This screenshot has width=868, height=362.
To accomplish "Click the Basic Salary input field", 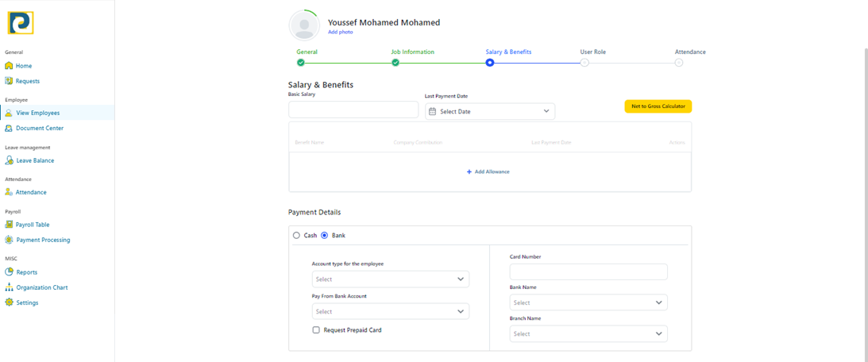I will tap(353, 110).
